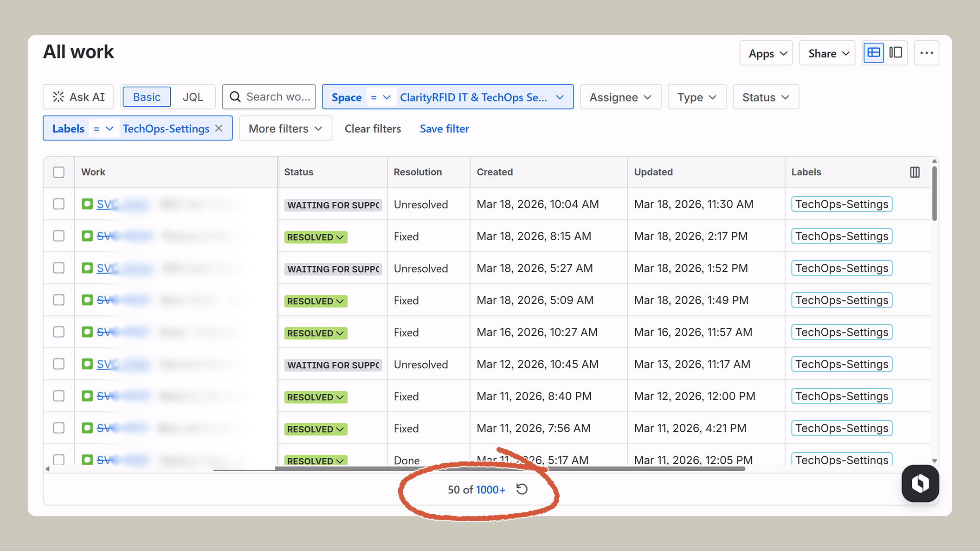Open the 1000+ total count link
980x551 pixels.
click(490, 490)
